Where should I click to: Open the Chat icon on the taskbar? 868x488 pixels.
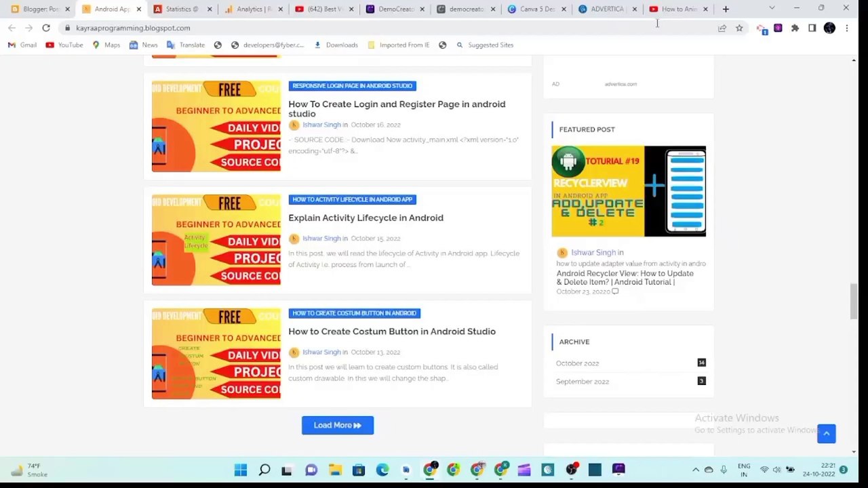[311, 470]
